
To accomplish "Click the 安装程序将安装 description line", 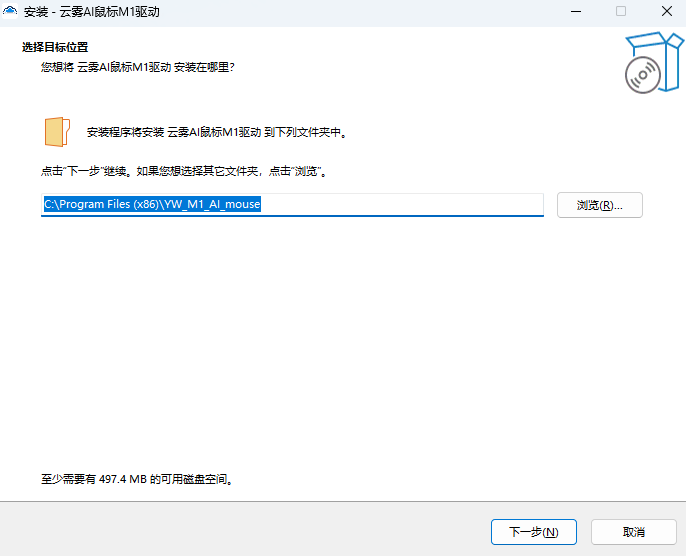I will coord(216,132).
